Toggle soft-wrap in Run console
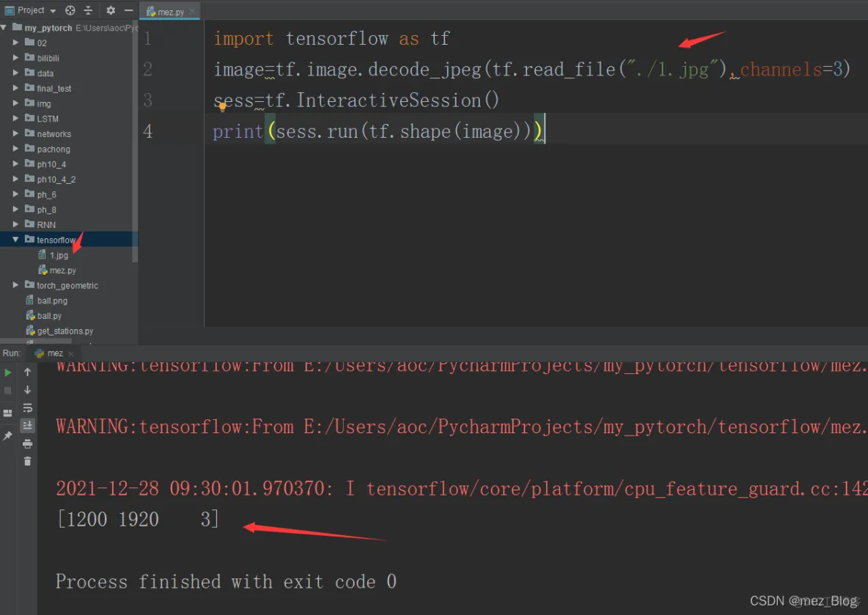The height and width of the screenshot is (615, 868). [x=27, y=408]
